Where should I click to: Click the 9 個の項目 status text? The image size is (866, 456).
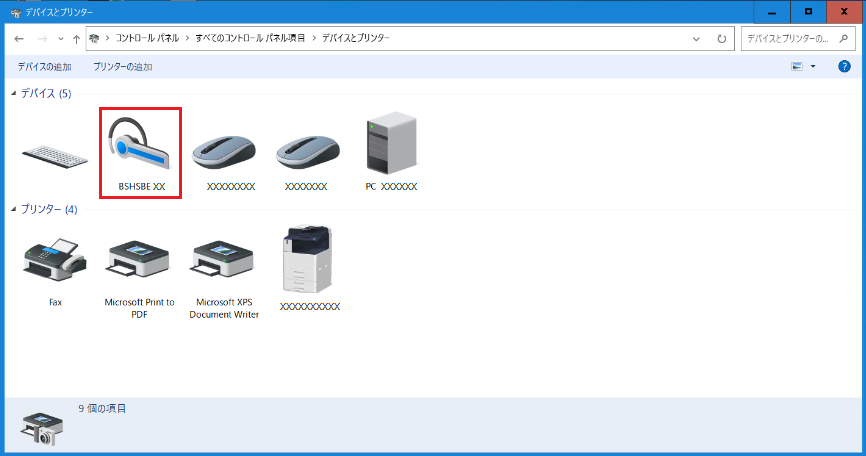[x=102, y=409]
